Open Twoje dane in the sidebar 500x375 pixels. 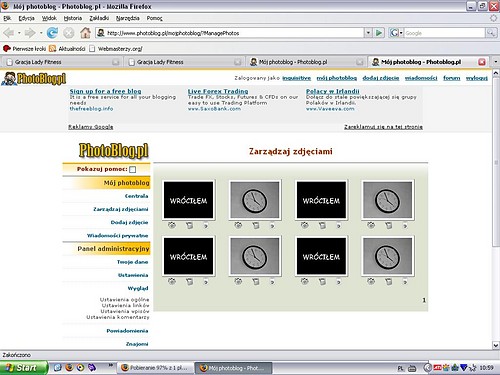pos(132,262)
